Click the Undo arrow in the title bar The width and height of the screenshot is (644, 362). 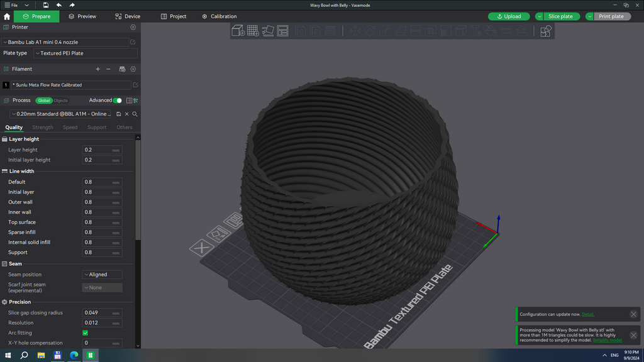coord(58,5)
